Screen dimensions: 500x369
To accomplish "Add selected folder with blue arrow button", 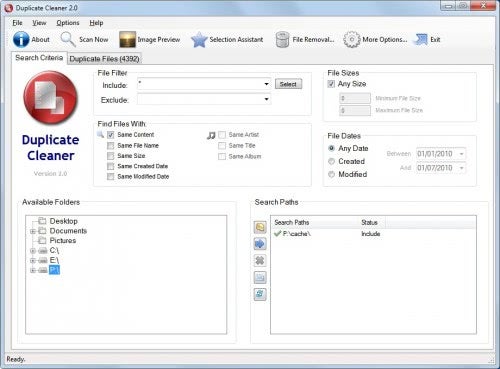I will 260,244.
